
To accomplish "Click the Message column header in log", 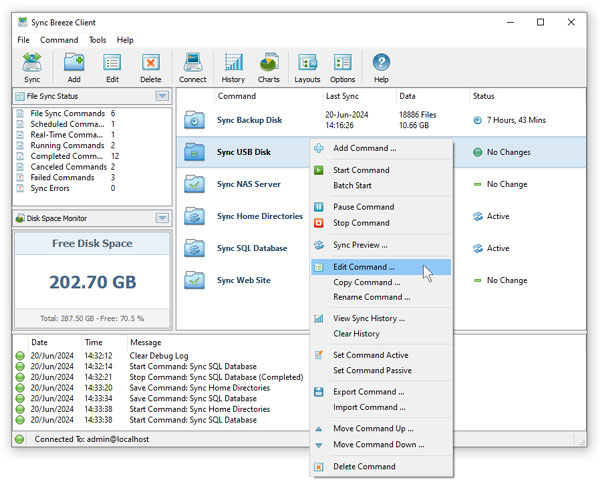I will click(218, 342).
